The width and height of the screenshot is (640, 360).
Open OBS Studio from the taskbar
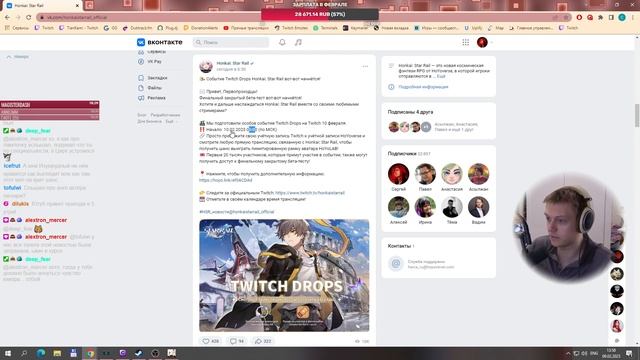[x=155, y=353]
